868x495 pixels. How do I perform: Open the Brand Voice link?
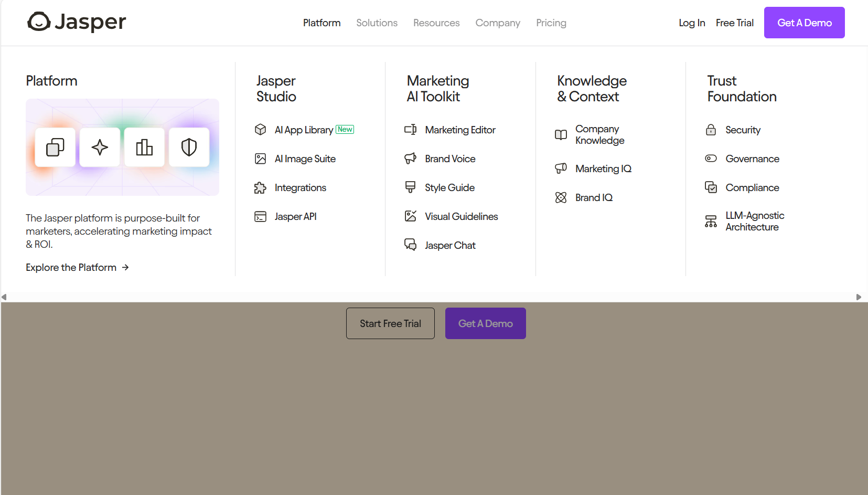[450, 159]
